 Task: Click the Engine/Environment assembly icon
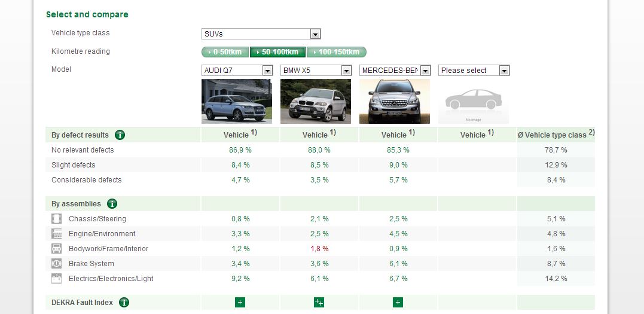(57, 234)
